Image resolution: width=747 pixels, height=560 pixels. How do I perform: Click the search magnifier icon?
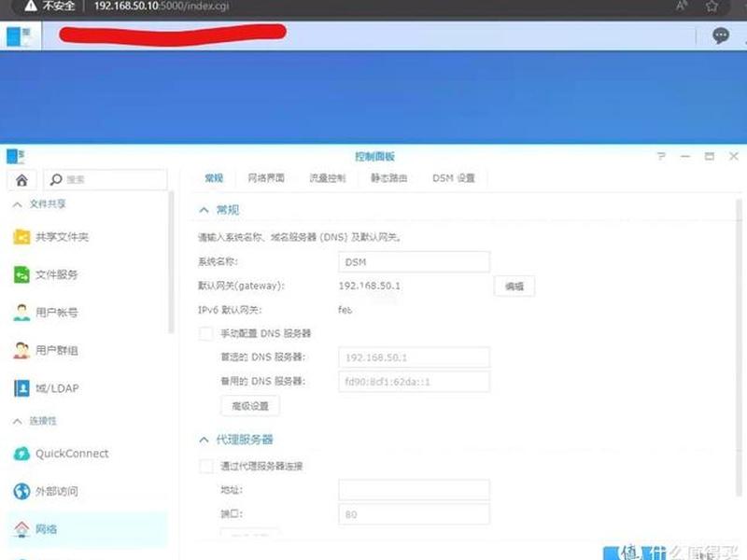click(56, 179)
